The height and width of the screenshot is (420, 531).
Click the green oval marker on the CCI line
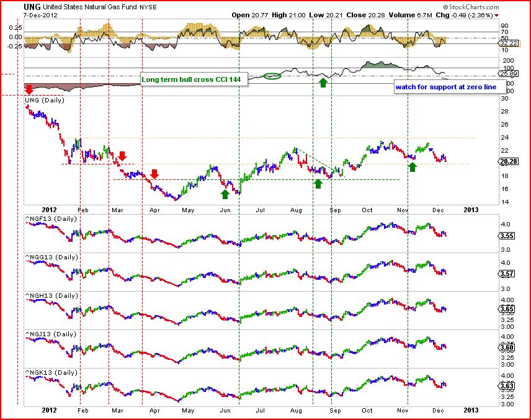coord(272,76)
